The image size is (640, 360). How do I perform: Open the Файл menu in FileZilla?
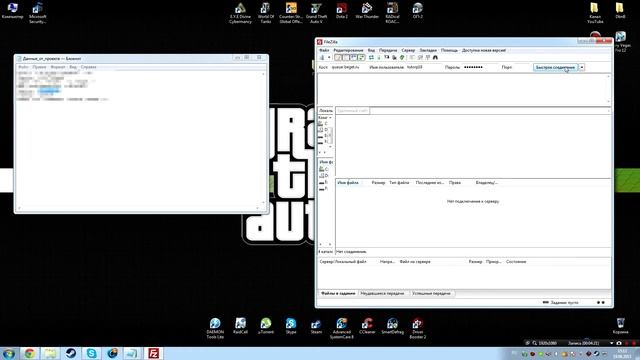click(x=324, y=50)
